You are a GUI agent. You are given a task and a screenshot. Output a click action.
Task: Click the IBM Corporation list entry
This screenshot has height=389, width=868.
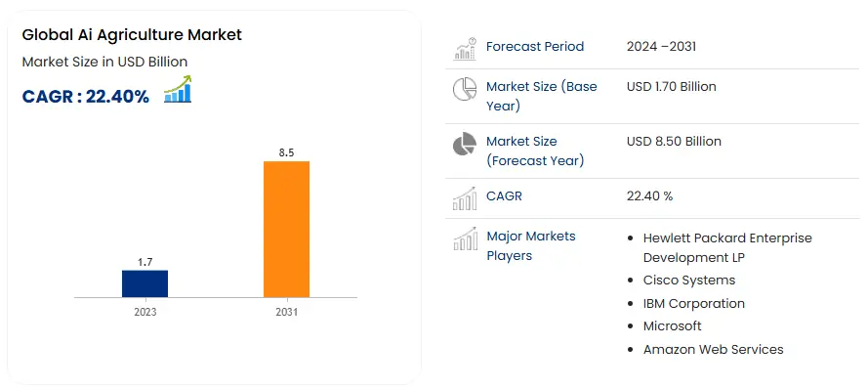coord(693,304)
